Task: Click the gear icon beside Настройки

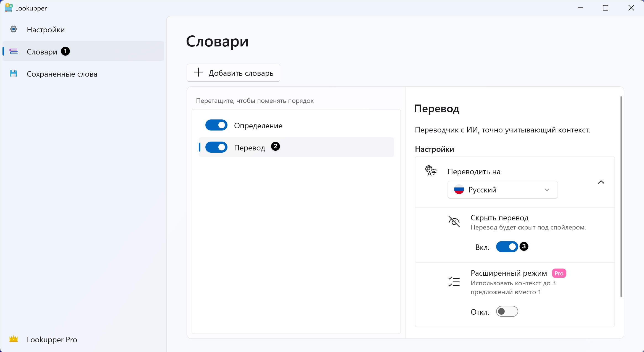Action: click(13, 29)
